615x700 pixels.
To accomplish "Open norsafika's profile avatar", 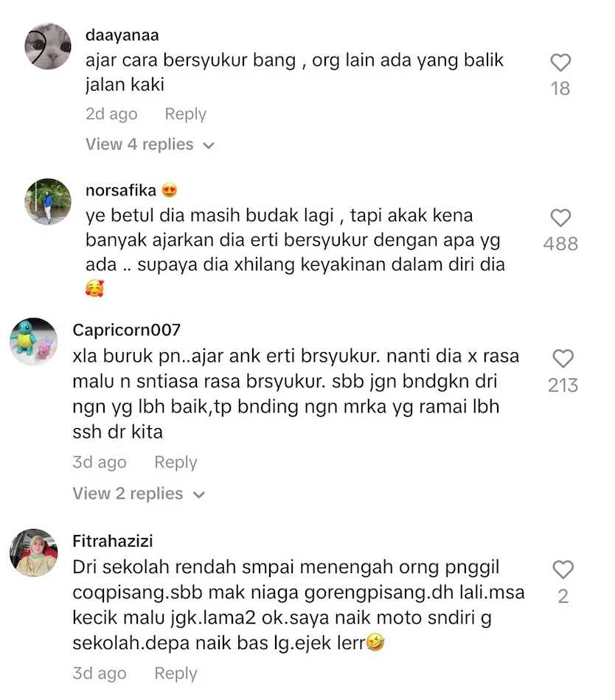I will point(48,201).
